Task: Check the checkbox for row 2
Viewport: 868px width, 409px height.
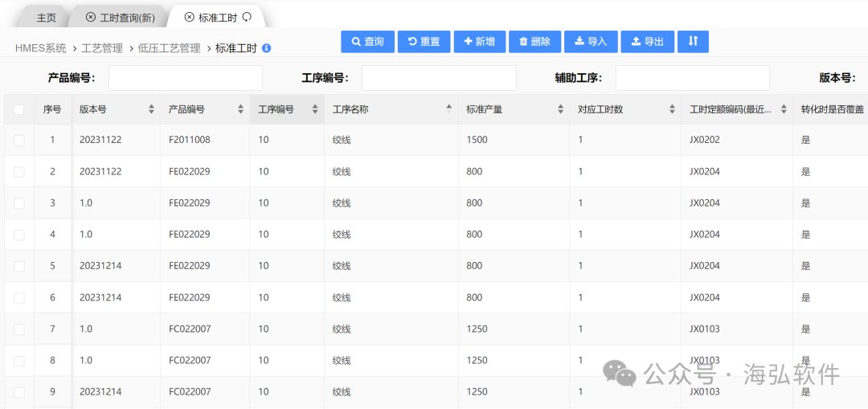Action: click(19, 172)
